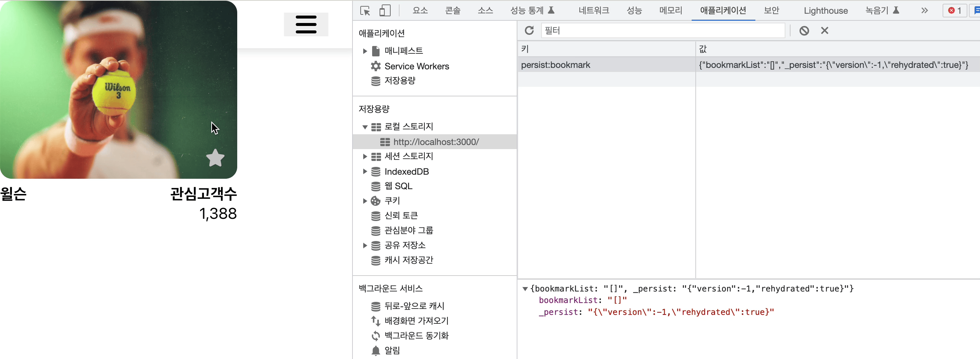
Task: Collapse the bookmarkList object preview arrow
Action: [x=525, y=289]
